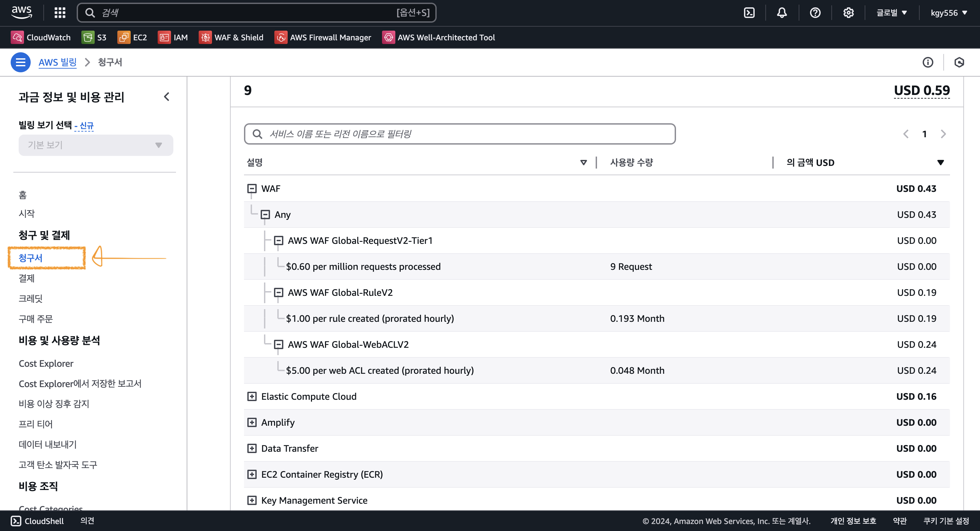This screenshot has height=531, width=980.
Task: Open AWS Firewall Manager shortcut
Action: (x=323, y=37)
